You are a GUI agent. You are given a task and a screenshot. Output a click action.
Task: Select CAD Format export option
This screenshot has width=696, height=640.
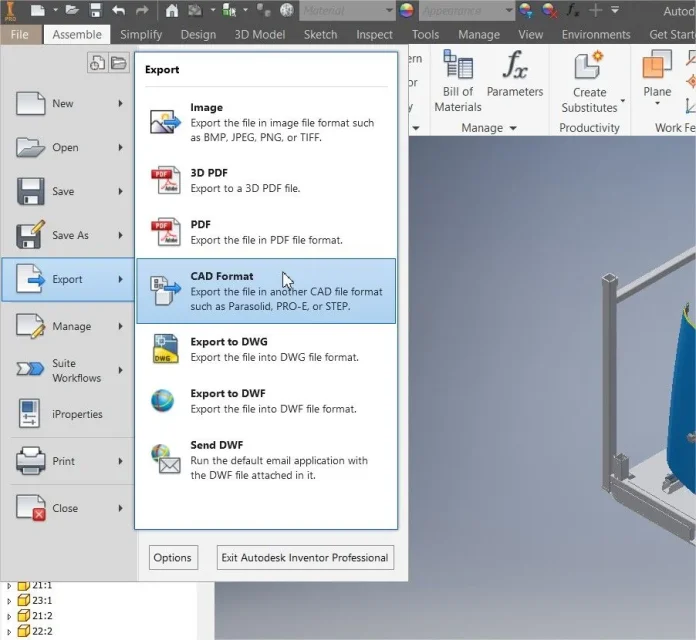point(266,291)
